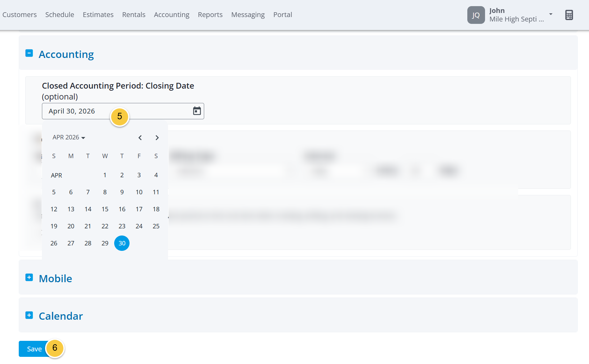Select April 9 in the calendar
The image size is (589, 364).
coord(122,192)
